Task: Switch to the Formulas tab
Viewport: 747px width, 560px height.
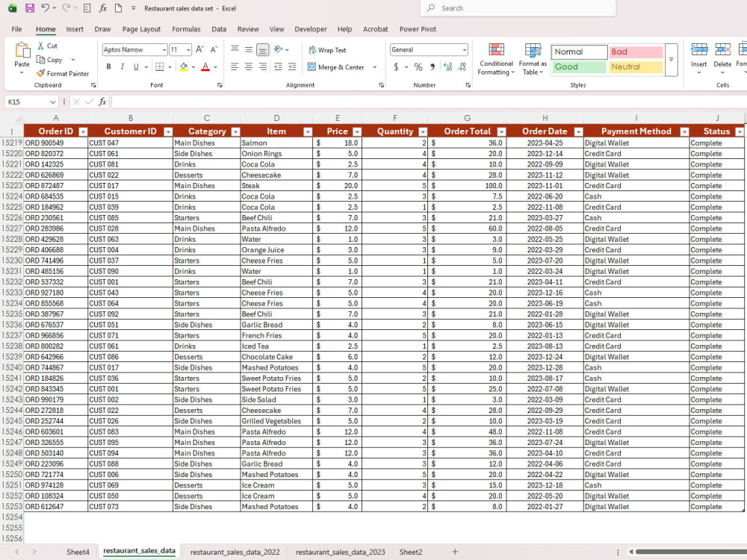Action: click(186, 29)
